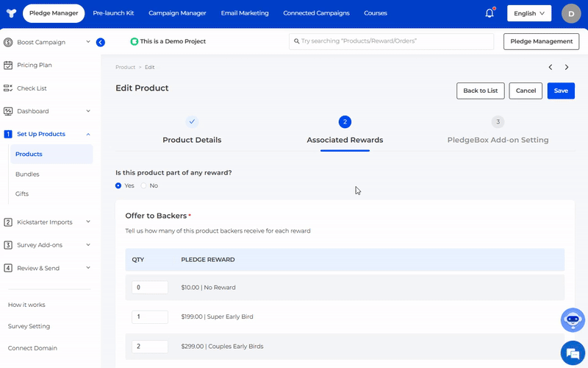Open the English language dropdown

click(x=529, y=13)
